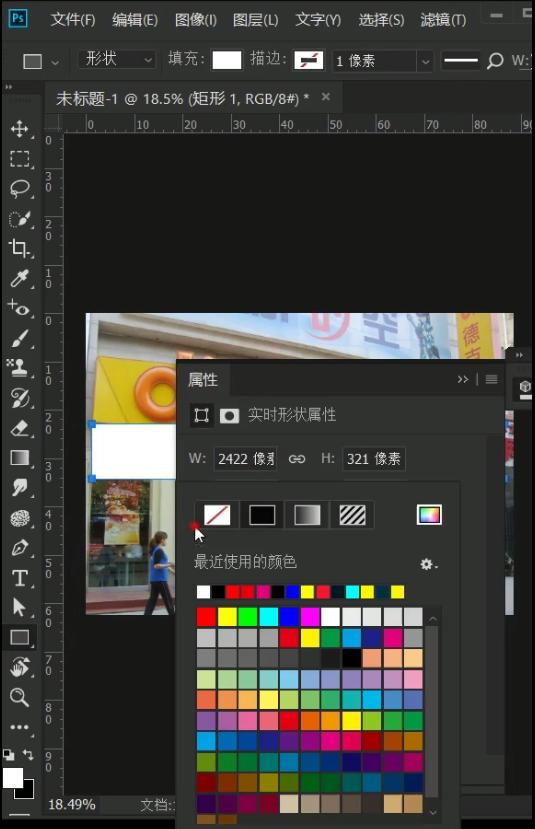Open the Edit Toolbar ellipsis
535x829 pixels.
click(20, 727)
